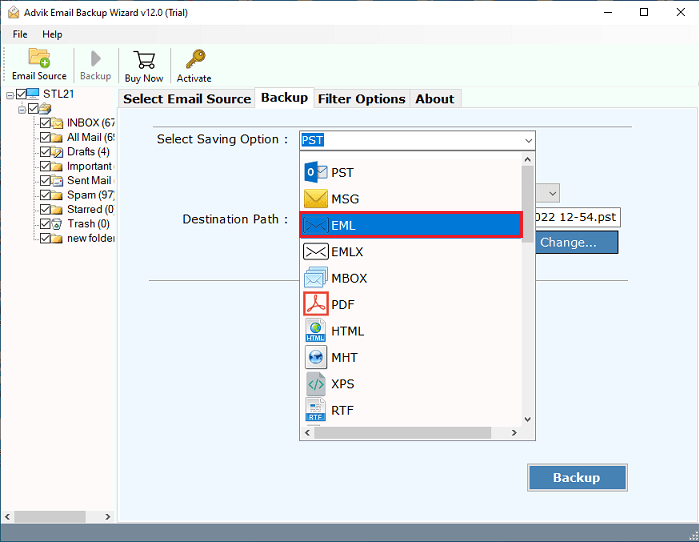Select the PST Outlook icon in list
This screenshot has height=542, width=699.
316,172
